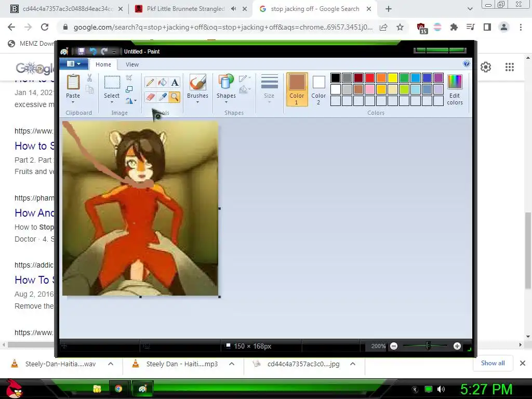Toggle mute on the second Chrome tab speaker
The height and width of the screenshot is (399, 532).
point(233,9)
